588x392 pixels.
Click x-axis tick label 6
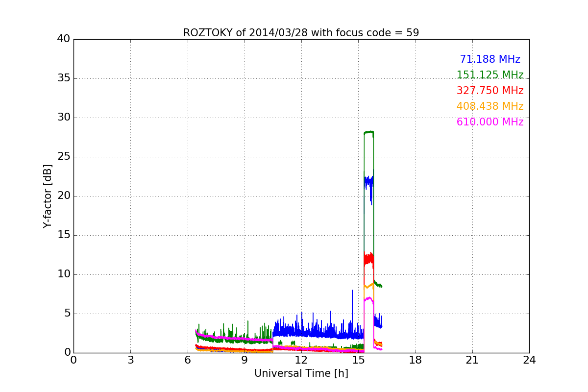click(187, 360)
